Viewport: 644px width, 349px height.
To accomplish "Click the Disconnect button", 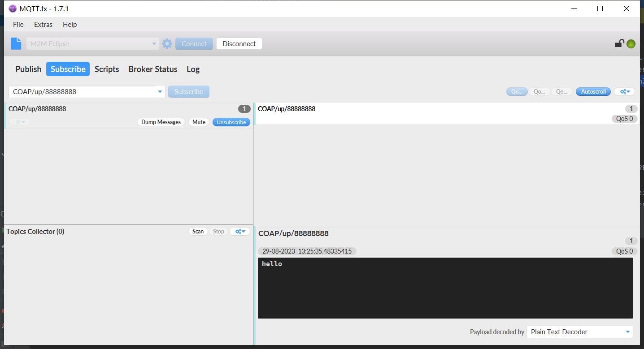I will click(x=239, y=44).
